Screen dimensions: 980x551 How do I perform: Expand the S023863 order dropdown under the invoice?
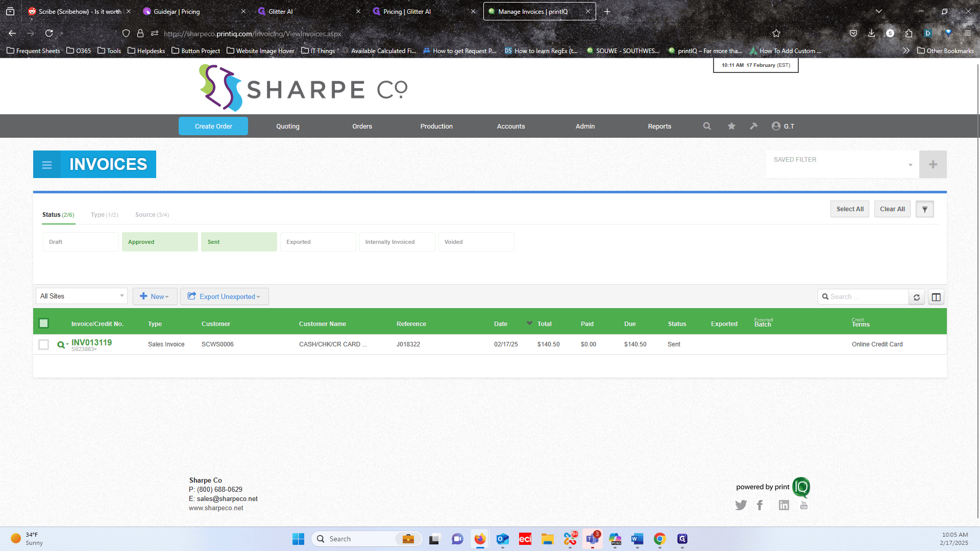(84, 349)
